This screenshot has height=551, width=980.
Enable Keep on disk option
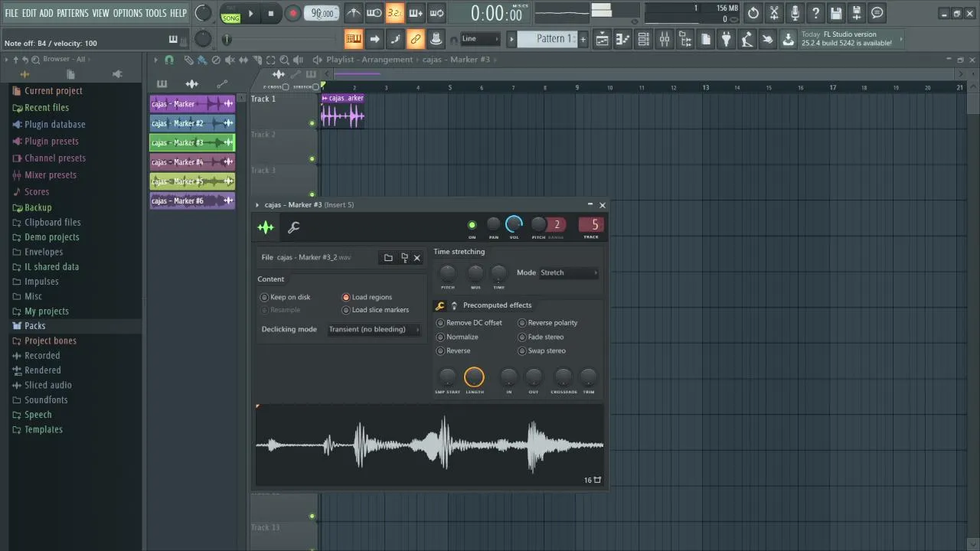[x=286, y=297]
